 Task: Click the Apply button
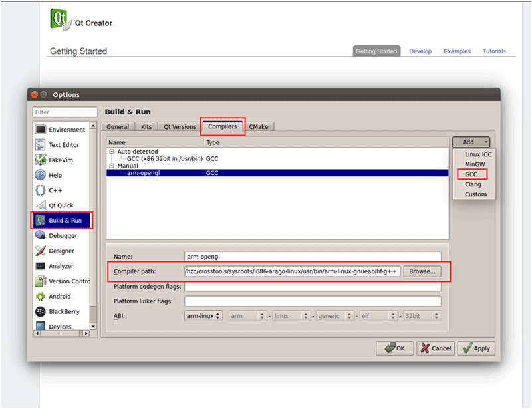coord(476,348)
